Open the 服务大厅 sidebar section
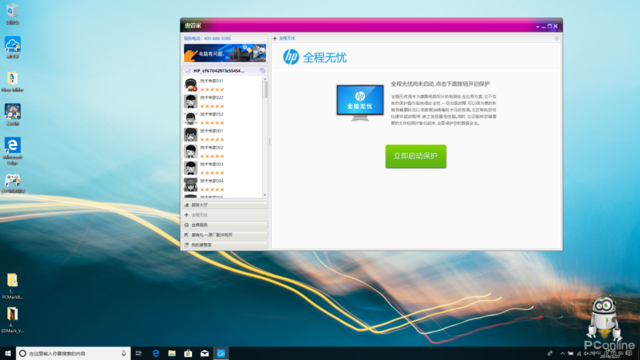 click(x=225, y=205)
